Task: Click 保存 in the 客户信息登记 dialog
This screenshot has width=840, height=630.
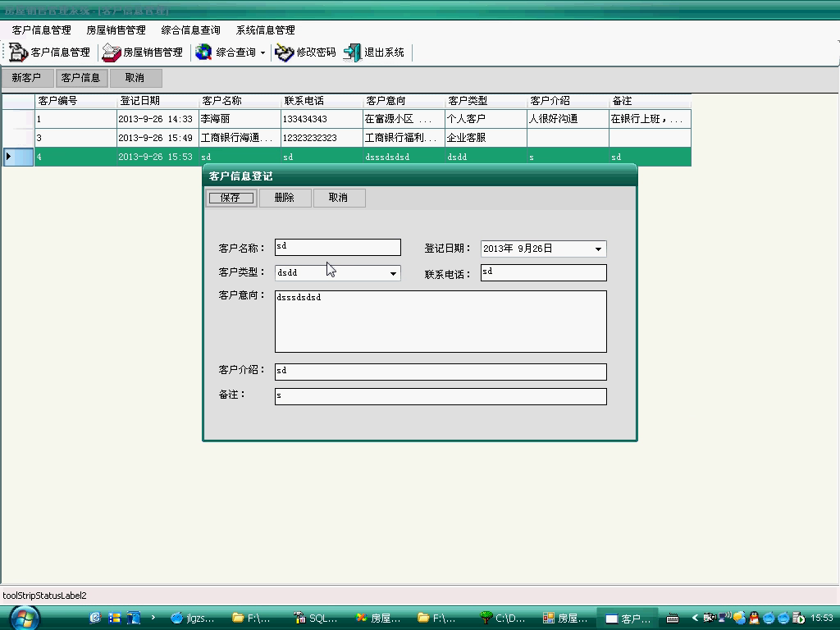Action: pyautogui.click(x=231, y=198)
